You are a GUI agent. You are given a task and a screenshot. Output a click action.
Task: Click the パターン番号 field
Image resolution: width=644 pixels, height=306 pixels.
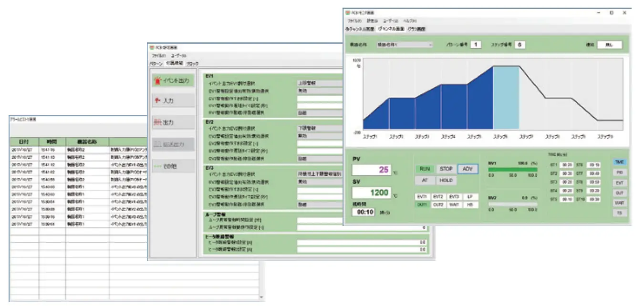(x=475, y=45)
